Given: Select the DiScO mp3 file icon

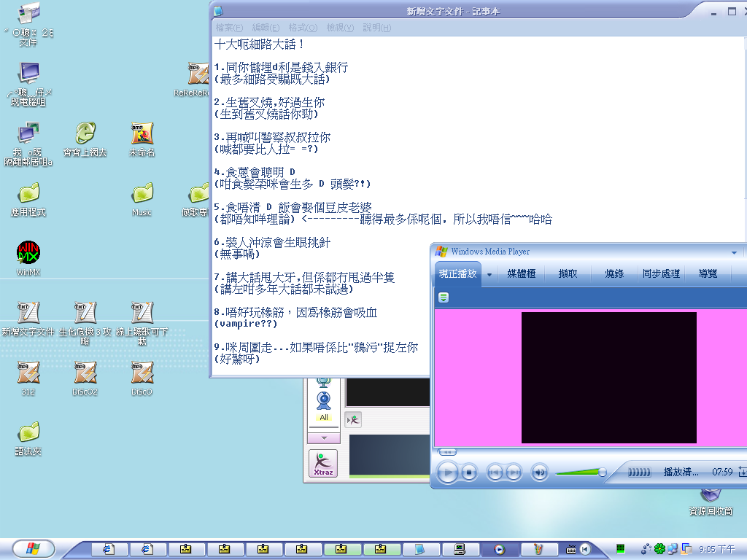Looking at the screenshot, I should tap(142, 378).
